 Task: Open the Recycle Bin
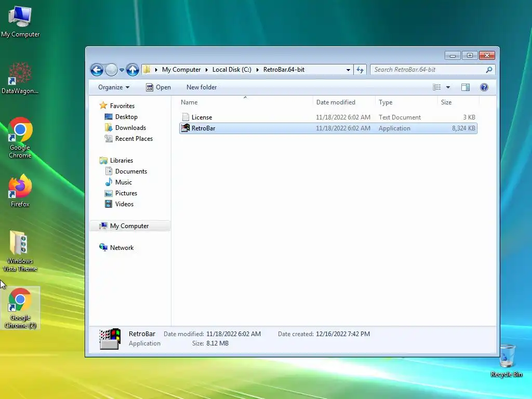pyautogui.click(x=507, y=361)
